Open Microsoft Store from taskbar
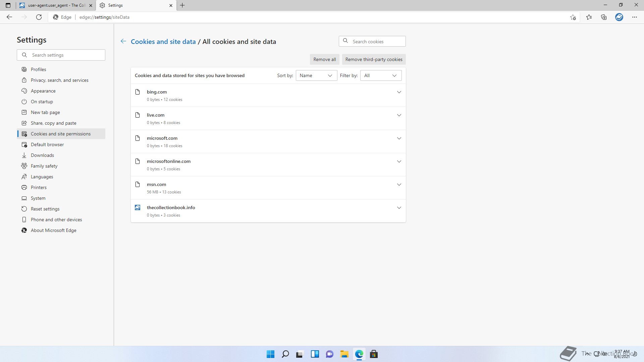 tap(374, 354)
